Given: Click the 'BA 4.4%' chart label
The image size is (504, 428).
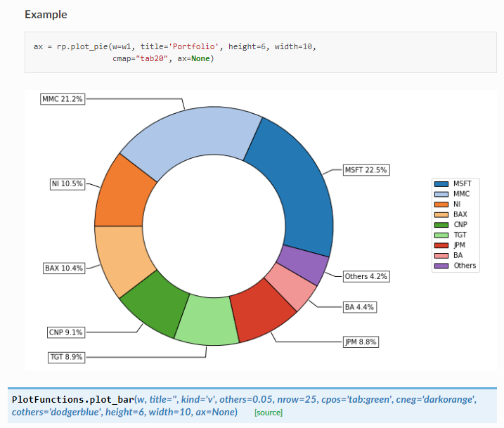Looking at the screenshot, I should coord(360,307).
